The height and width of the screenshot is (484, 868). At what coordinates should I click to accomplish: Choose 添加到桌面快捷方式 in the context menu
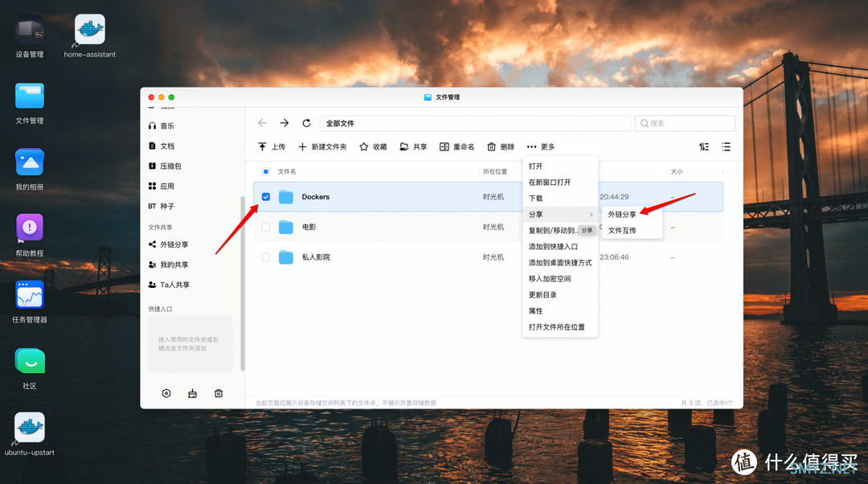(560, 262)
